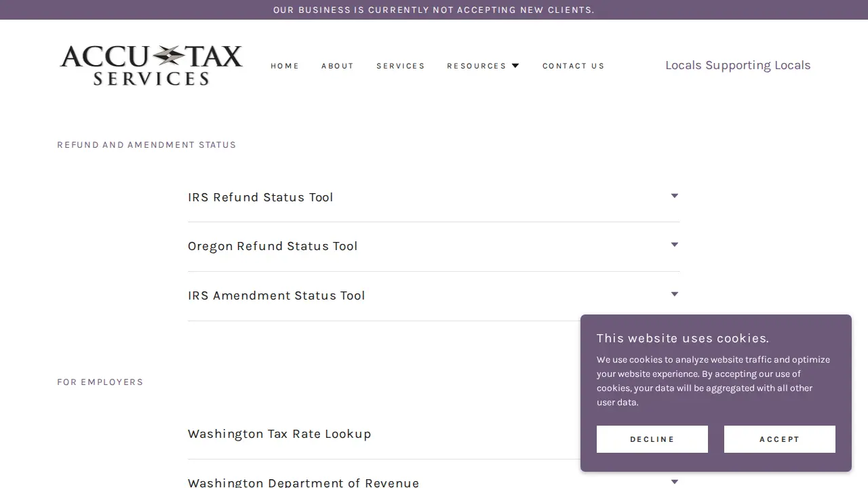This screenshot has width=868, height=488.
Task: Expand Washington Department of Revenue arrow
Action: [675, 482]
